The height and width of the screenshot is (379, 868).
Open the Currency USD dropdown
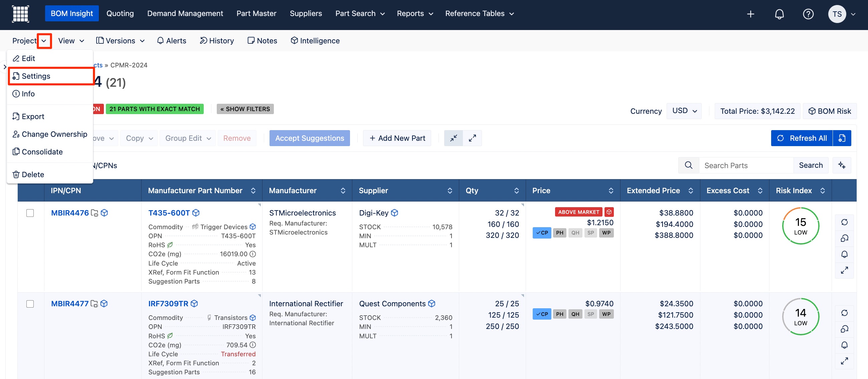pos(684,111)
